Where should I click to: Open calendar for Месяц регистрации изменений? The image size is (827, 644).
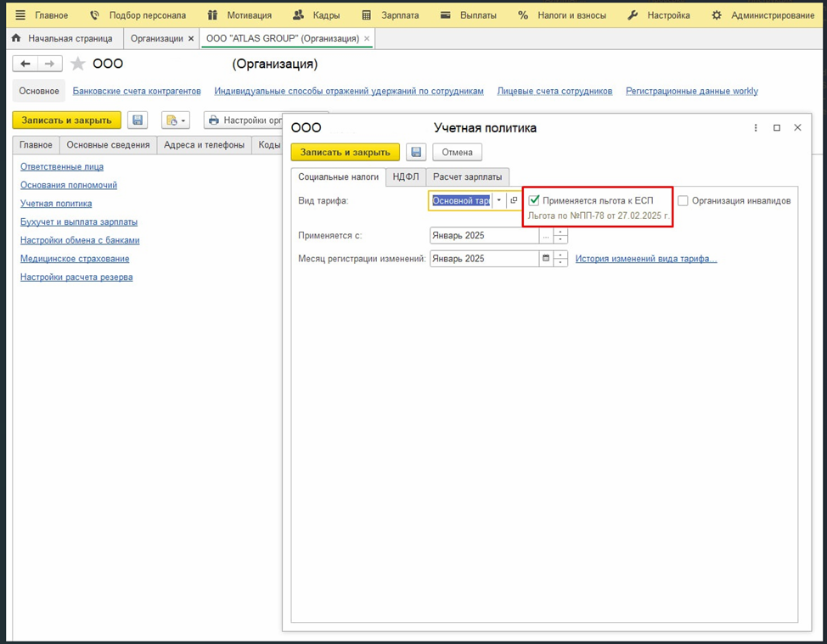[x=546, y=258]
